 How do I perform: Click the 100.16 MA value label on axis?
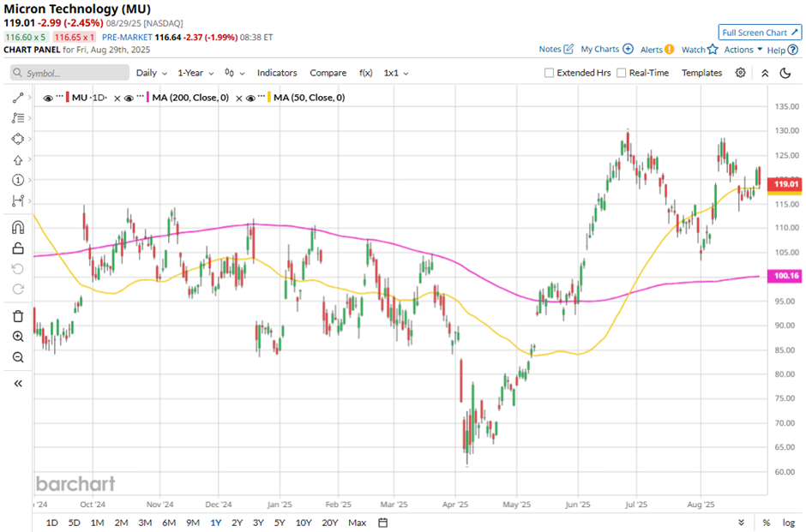[x=784, y=276]
